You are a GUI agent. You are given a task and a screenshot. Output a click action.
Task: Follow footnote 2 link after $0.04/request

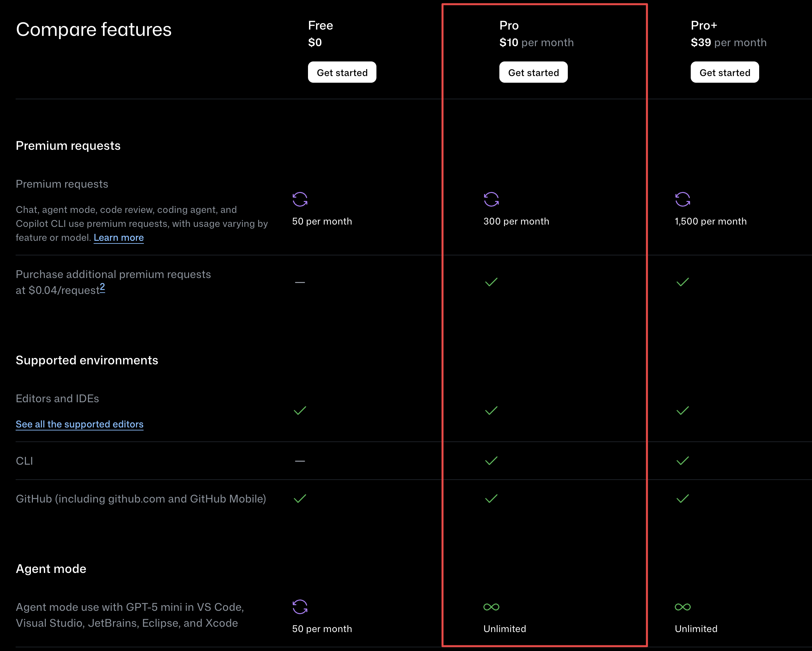(102, 287)
